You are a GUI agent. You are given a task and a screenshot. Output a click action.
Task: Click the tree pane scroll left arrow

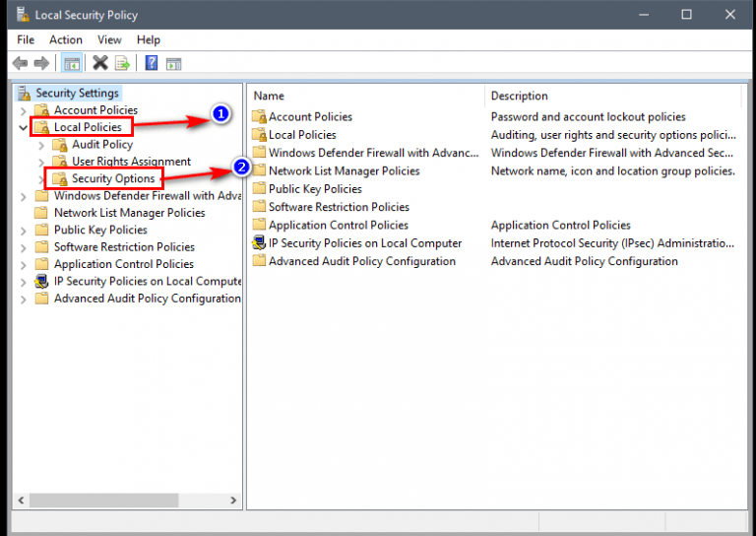click(22, 501)
